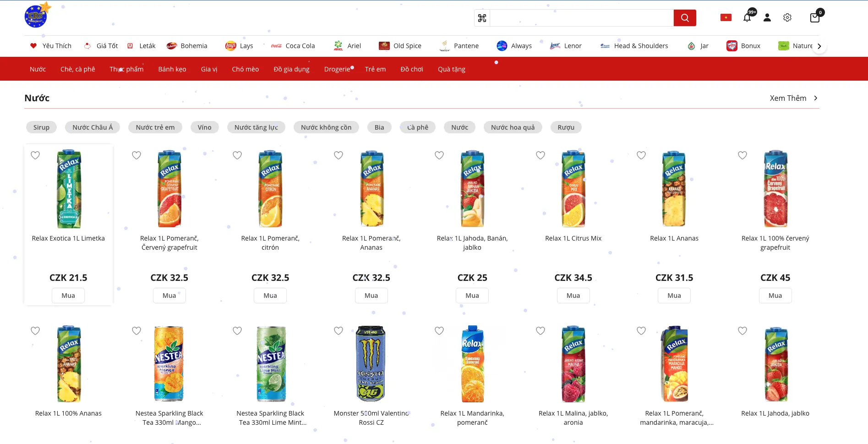Add Monster Valentino Rossi to favorites
Image resolution: width=868 pixels, height=444 pixels.
[x=338, y=331]
